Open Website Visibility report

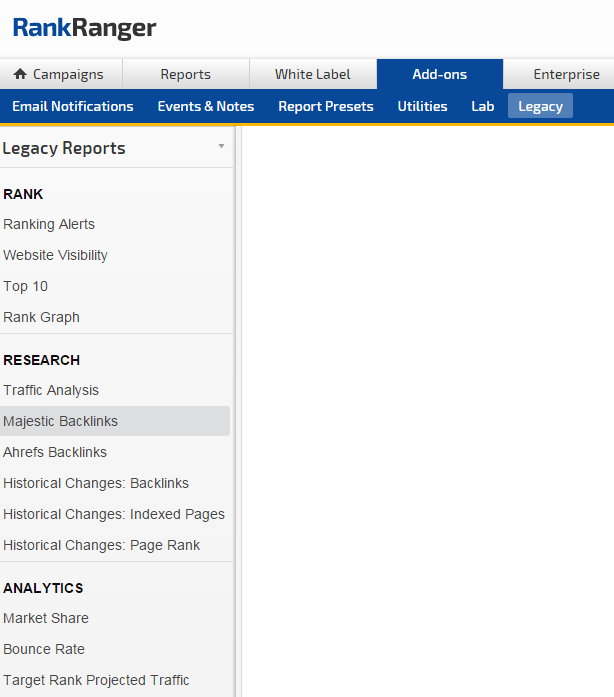click(x=55, y=255)
